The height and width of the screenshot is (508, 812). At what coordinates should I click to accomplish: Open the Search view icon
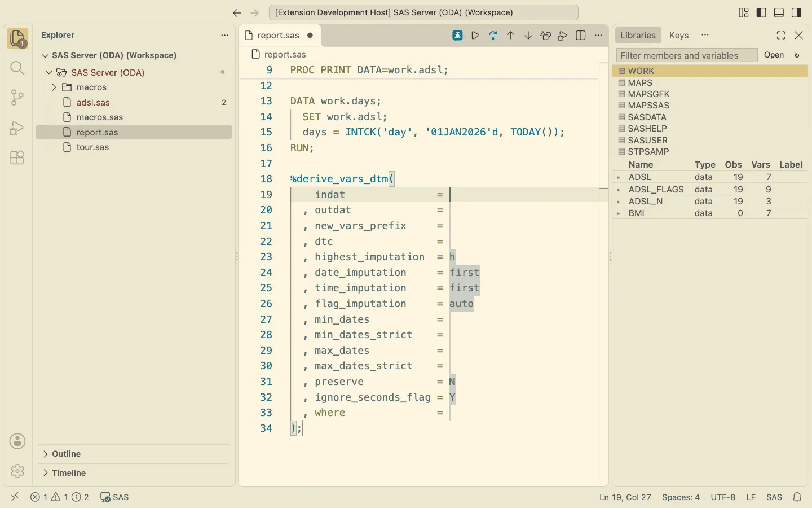tap(17, 68)
